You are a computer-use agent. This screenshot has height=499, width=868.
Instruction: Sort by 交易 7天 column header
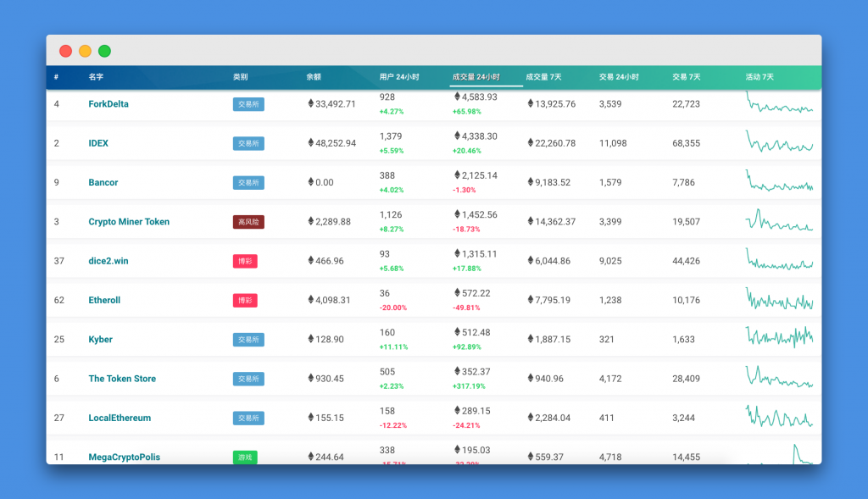[x=686, y=77]
